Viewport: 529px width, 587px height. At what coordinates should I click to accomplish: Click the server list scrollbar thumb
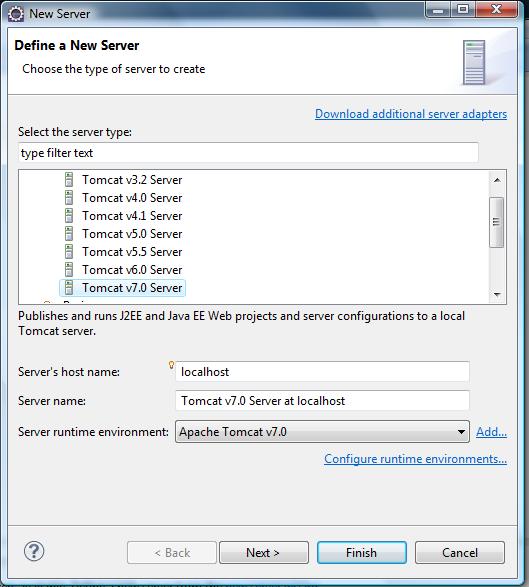496,222
